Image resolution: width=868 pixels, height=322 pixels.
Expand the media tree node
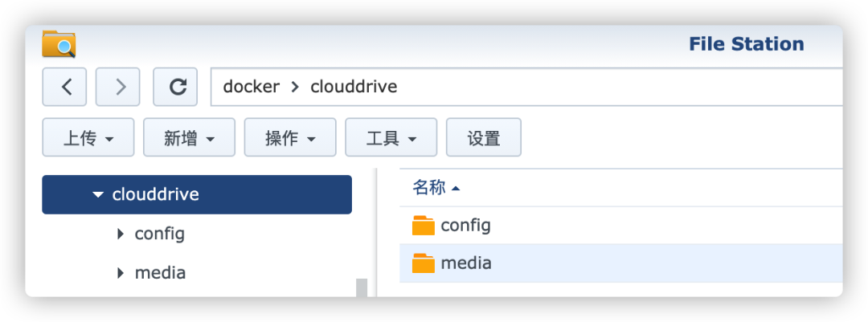pyautogui.click(x=121, y=273)
